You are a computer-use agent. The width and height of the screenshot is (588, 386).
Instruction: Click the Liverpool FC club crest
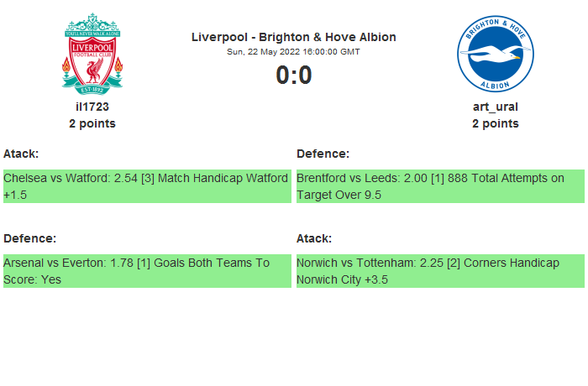click(x=92, y=53)
